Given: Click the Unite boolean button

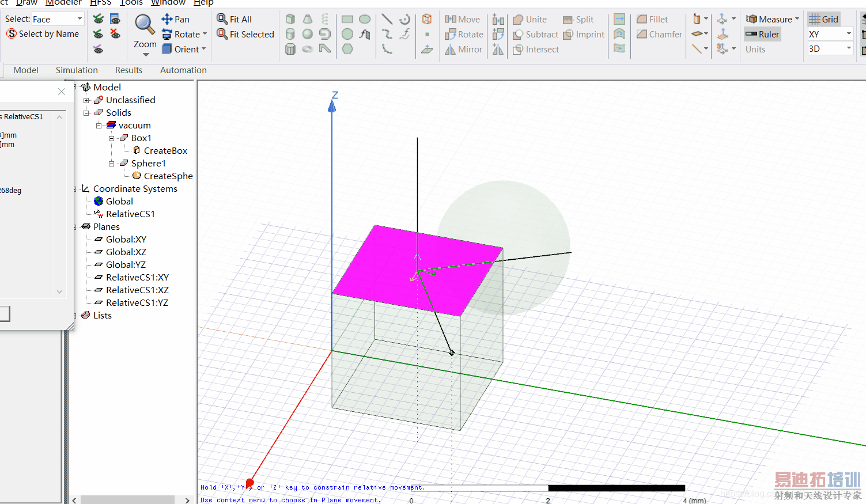Looking at the screenshot, I should tap(530, 19).
